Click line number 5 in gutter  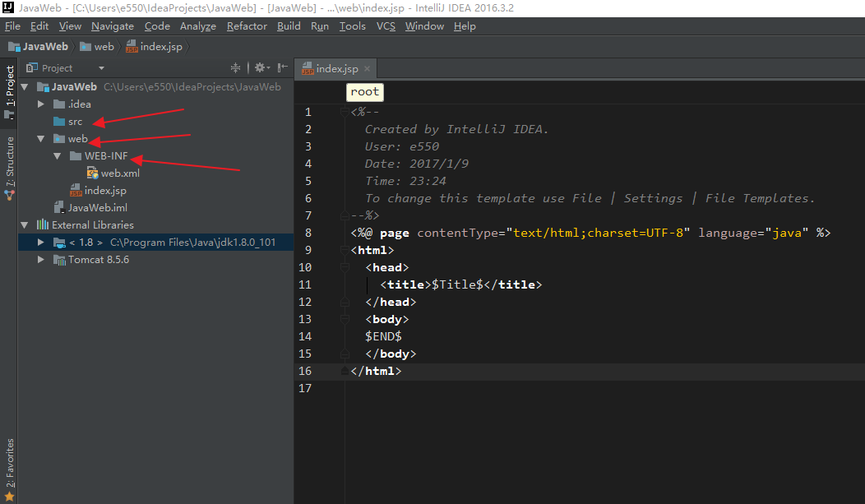tap(308, 182)
